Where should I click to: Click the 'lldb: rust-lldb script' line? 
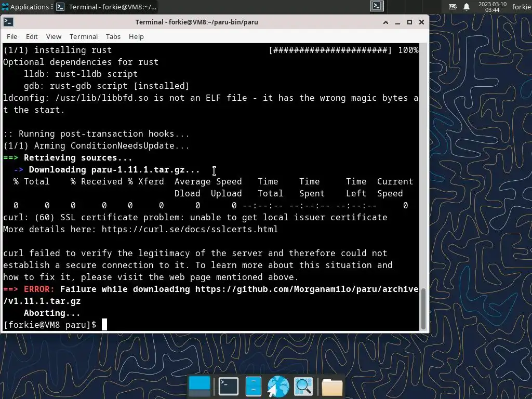coord(81,74)
